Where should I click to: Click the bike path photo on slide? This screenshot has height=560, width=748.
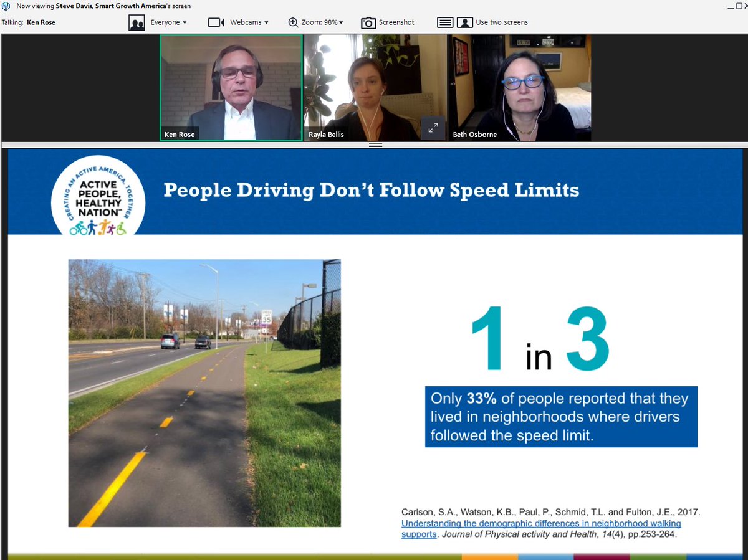(204, 393)
